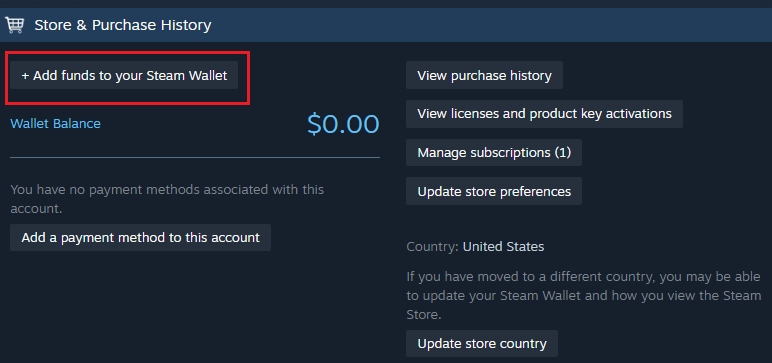Open the Wallet Balance link
Viewport: 772px width, 363px height.
pos(55,124)
